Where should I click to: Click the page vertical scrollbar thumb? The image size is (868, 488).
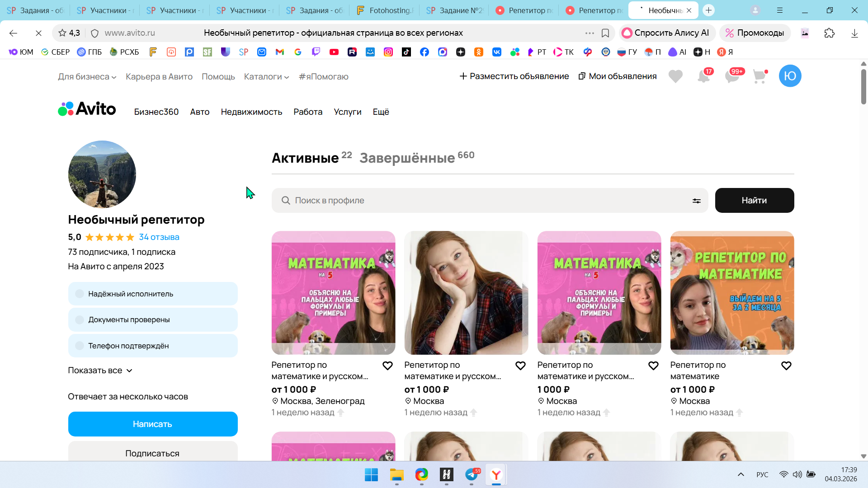[863, 86]
